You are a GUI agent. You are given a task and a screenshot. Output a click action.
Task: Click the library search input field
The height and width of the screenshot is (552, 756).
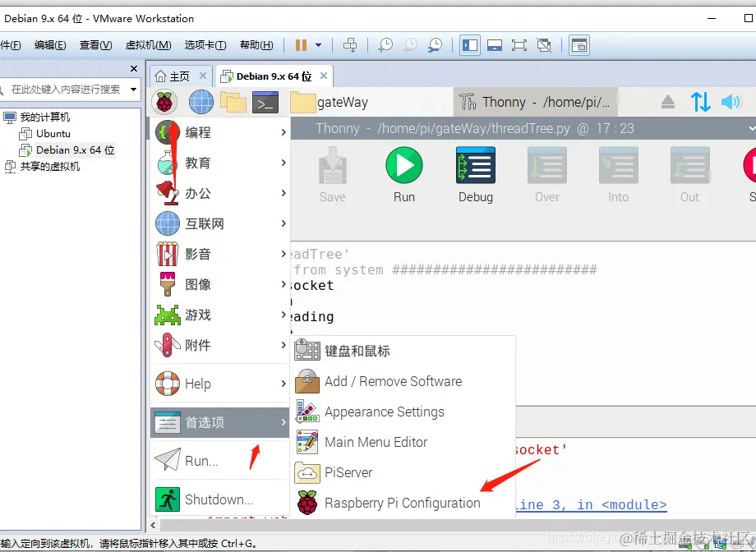coord(65,90)
